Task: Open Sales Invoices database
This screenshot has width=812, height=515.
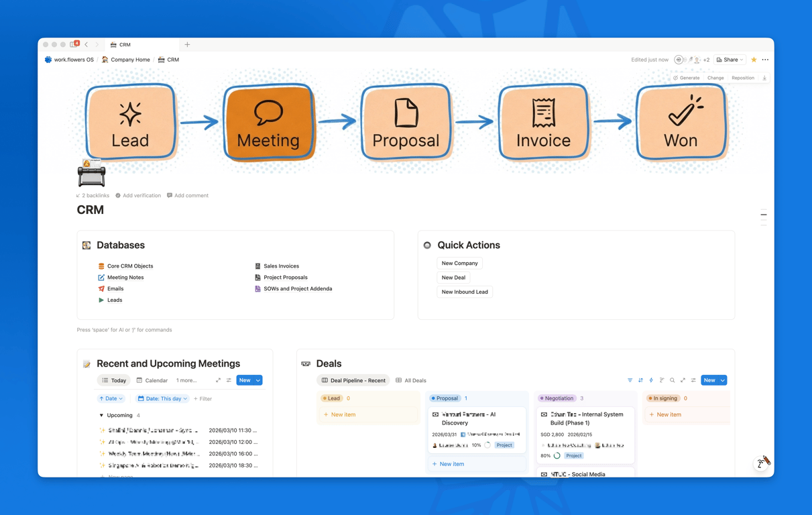Action: pyautogui.click(x=276, y=266)
